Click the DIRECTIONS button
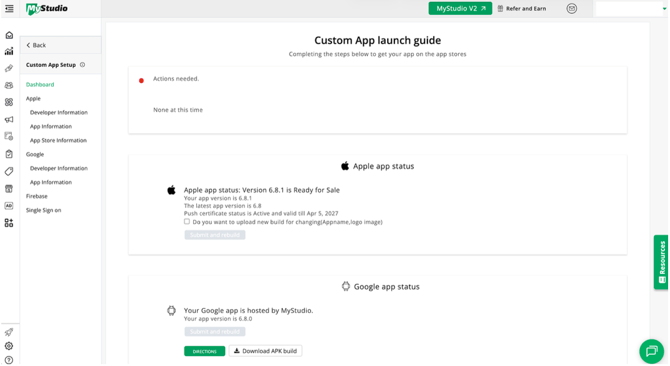The height and width of the screenshot is (366, 670). coord(204,351)
